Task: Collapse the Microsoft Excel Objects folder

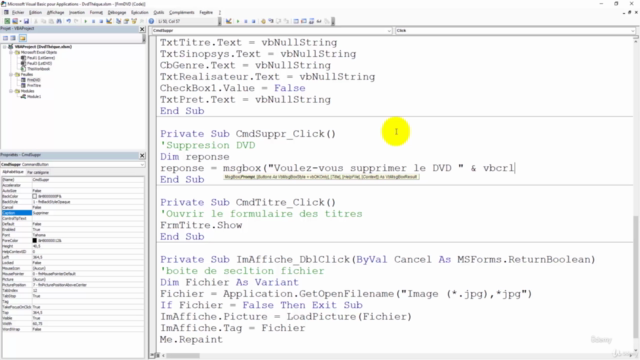Action: [11, 52]
